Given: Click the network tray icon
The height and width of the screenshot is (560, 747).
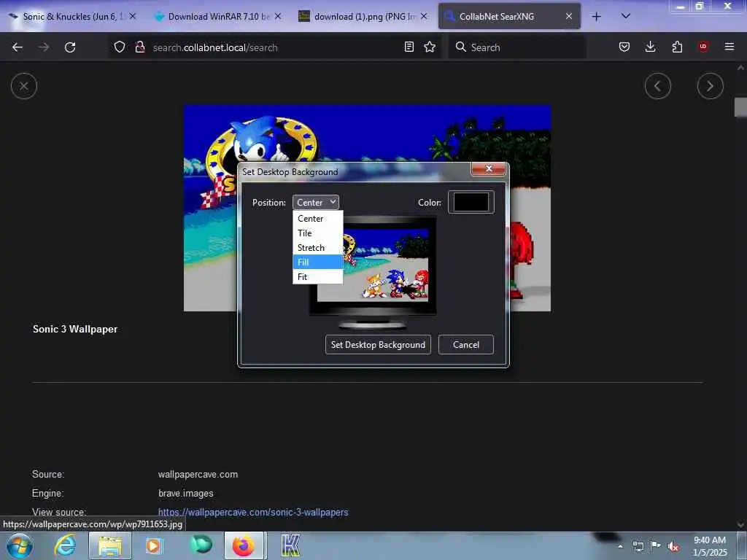Looking at the screenshot, I should tap(638, 547).
